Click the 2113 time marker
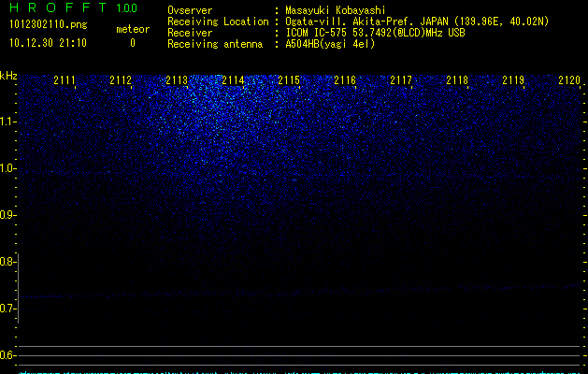 177,80
